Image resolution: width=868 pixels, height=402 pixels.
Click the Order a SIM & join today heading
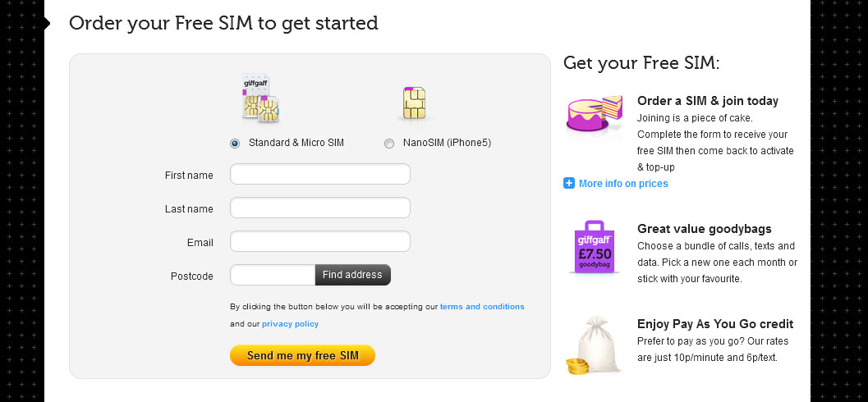click(x=708, y=101)
